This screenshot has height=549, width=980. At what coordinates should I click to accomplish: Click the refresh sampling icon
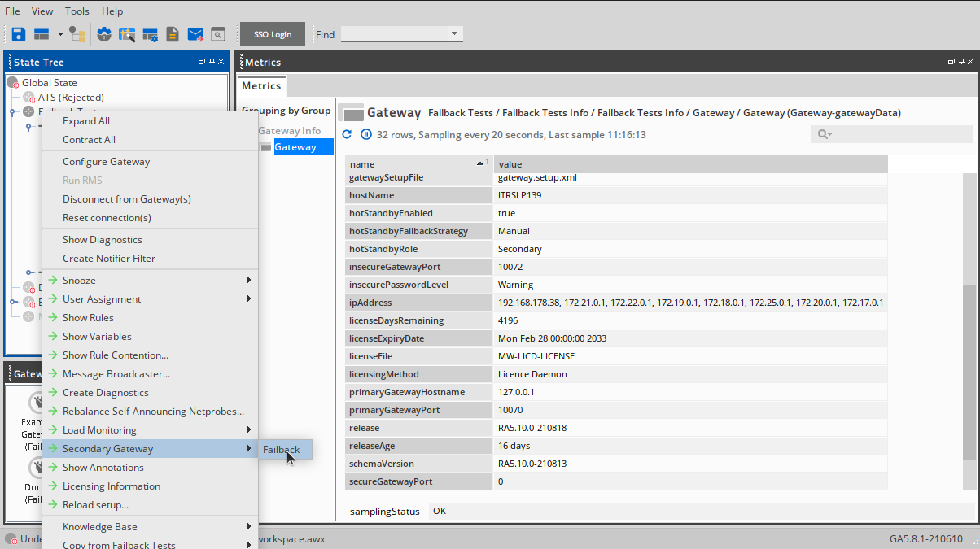pos(347,134)
